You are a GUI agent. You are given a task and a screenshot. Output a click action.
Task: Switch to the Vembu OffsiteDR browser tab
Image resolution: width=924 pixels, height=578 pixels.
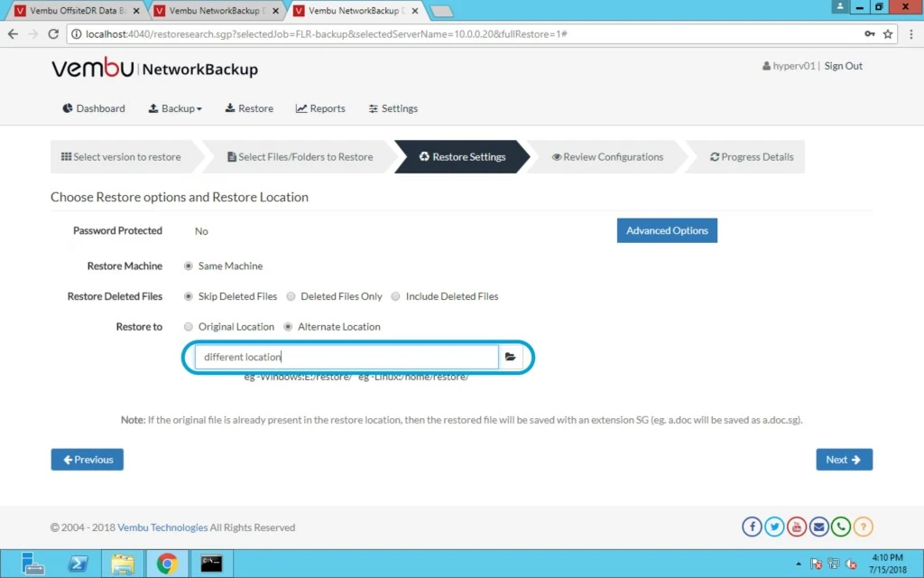pos(77,11)
